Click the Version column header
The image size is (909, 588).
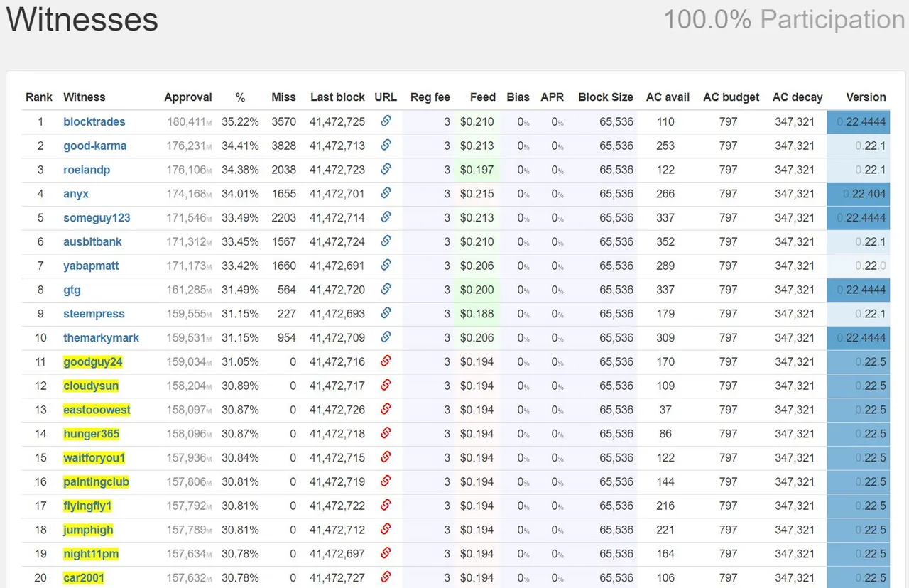(x=866, y=97)
